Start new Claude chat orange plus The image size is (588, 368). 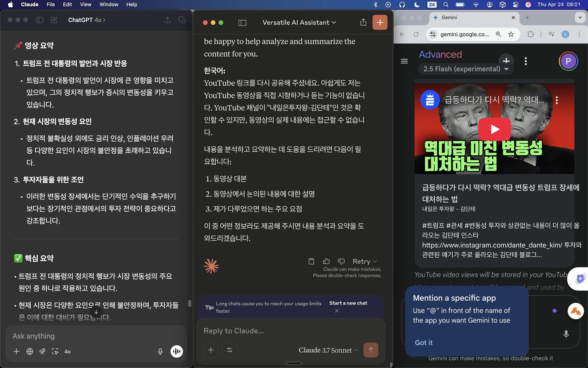[380, 22]
